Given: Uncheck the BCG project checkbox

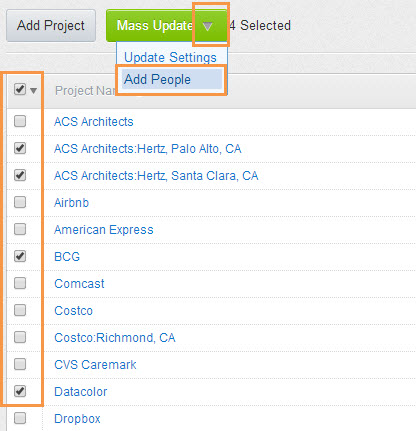Looking at the screenshot, I should point(20,256).
